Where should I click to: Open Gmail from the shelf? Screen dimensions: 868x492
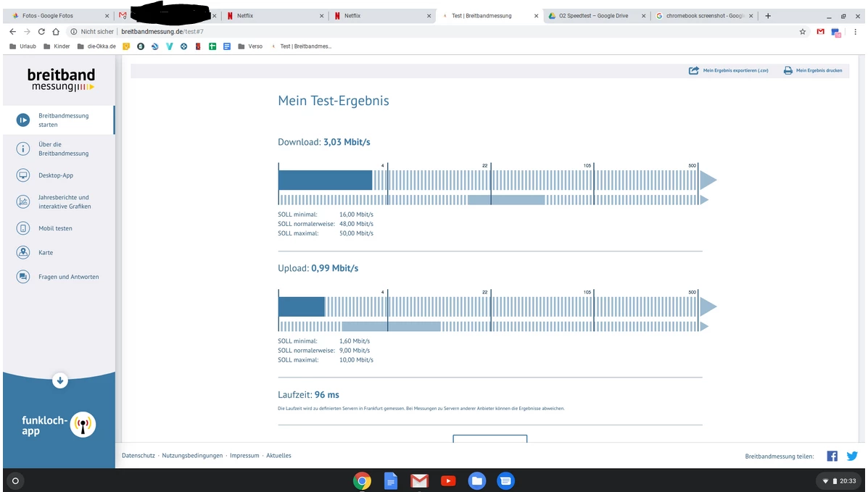click(x=420, y=481)
